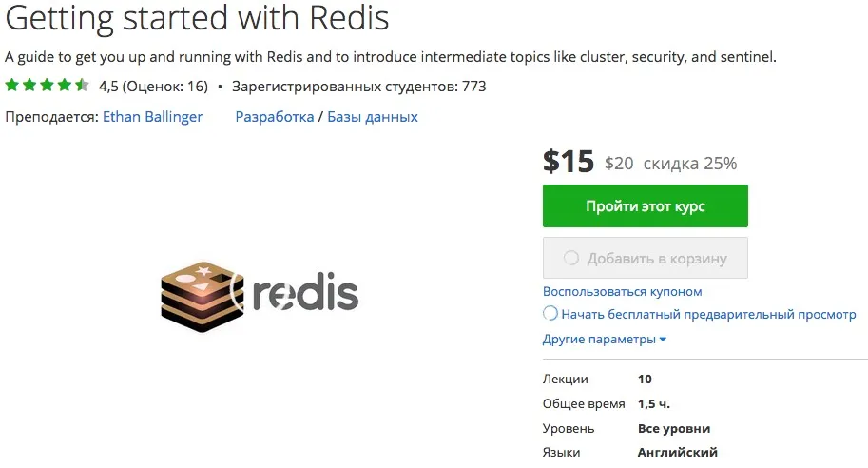Click the rating text 4,5 (Оценок: 16)

pos(153,87)
